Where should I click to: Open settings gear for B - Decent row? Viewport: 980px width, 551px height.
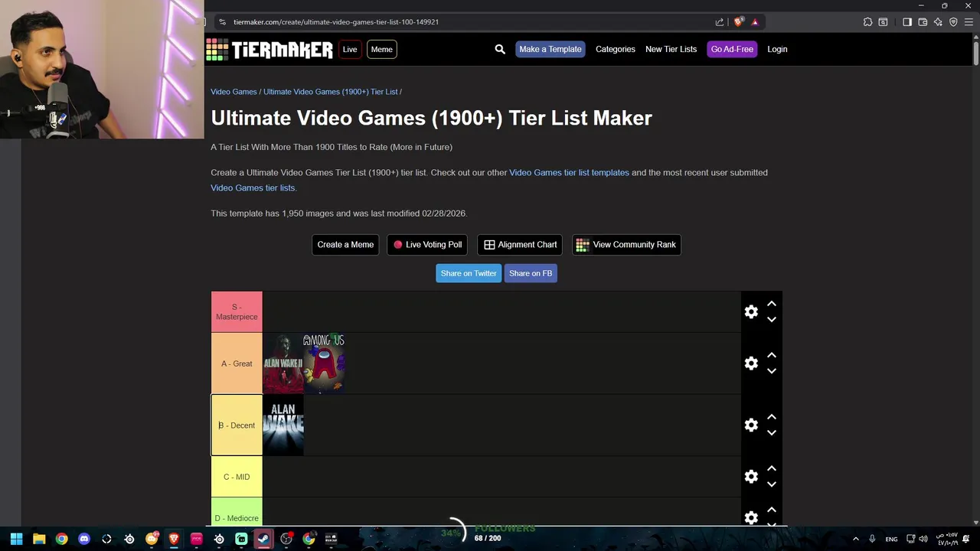click(751, 425)
